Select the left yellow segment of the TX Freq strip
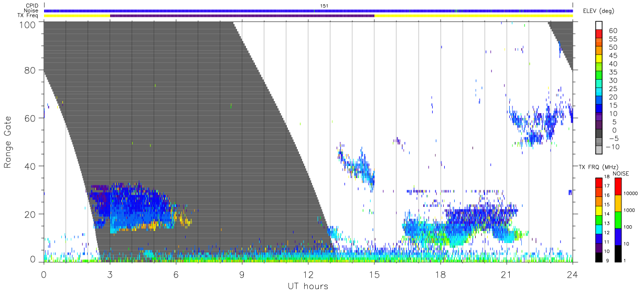The image size is (644, 297). (x=77, y=16)
